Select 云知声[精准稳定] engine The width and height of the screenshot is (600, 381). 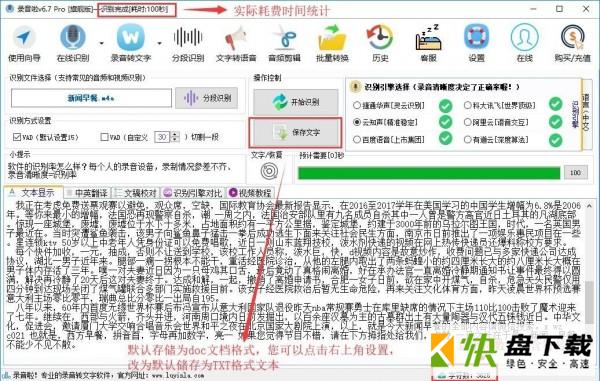tap(386, 122)
